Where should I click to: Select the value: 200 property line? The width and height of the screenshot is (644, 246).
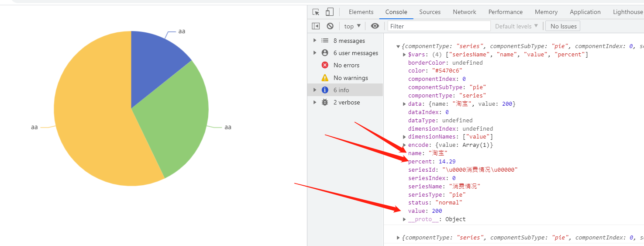click(x=425, y=211)
